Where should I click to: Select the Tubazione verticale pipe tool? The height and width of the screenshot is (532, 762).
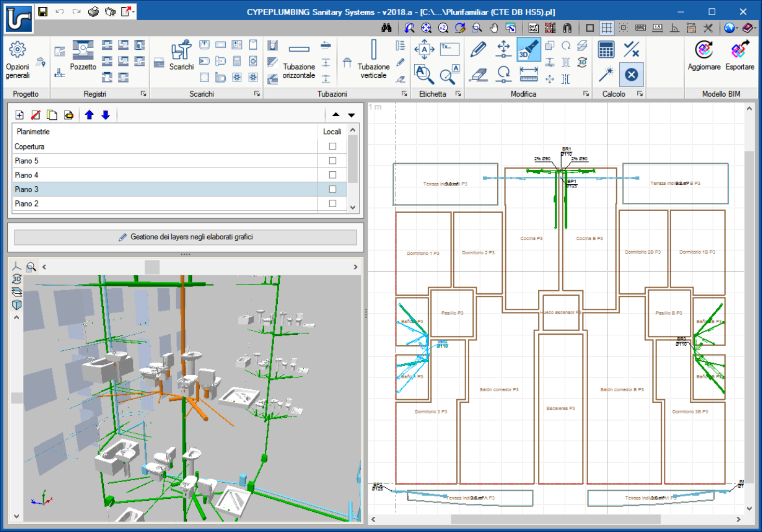coord(373,59)
